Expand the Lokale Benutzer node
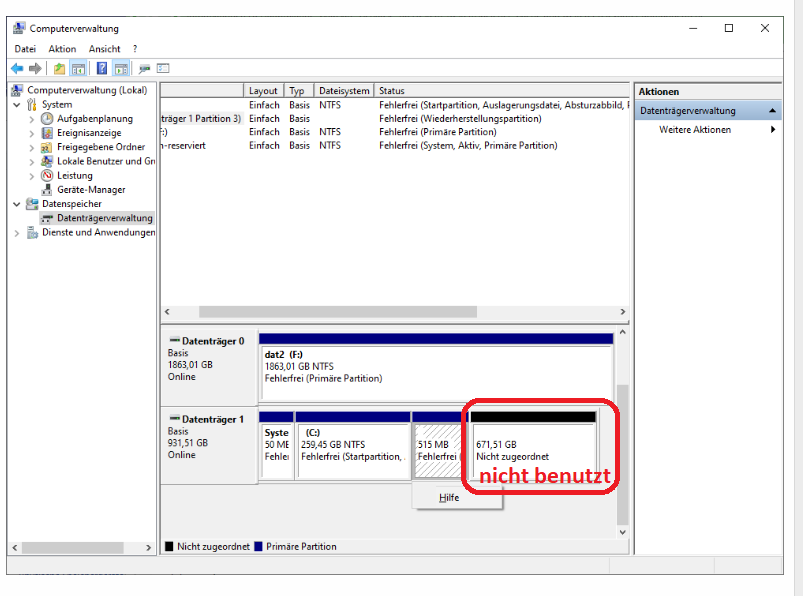 (32, 162)
